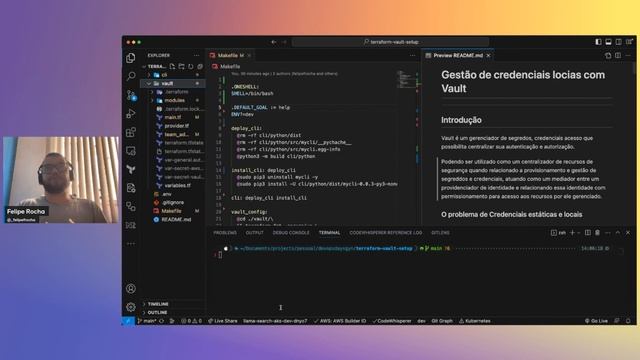Click the terraform-vault-setup command center search box
Image resolution: width=640 pixels, height=360 pixels.
(x=391, y=42)
